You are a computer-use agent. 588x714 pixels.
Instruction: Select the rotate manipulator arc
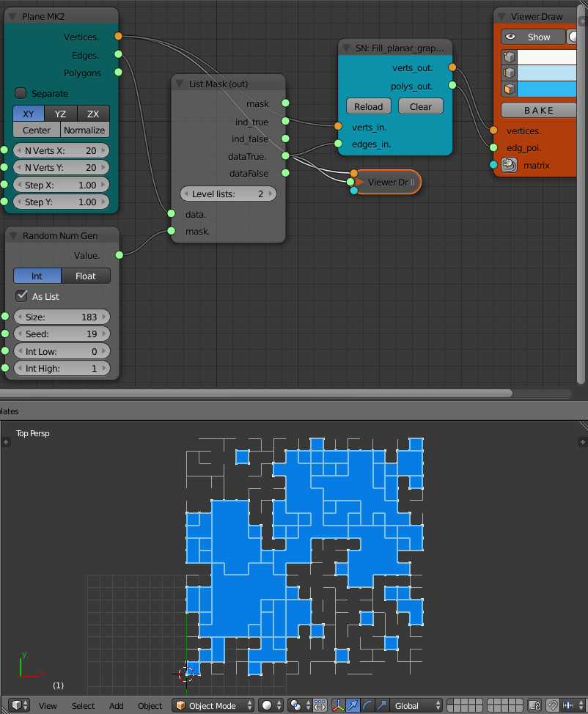[367, 705]
